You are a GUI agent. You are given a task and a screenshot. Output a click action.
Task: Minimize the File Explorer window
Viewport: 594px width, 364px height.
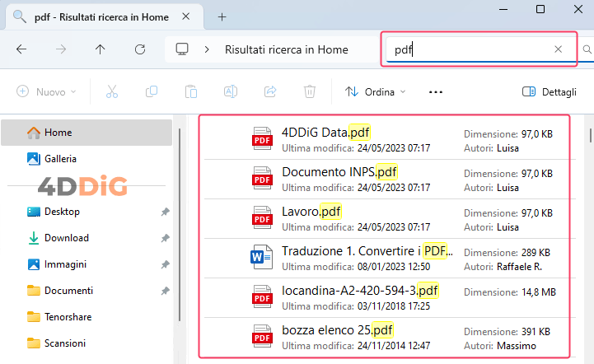[503, 9]
